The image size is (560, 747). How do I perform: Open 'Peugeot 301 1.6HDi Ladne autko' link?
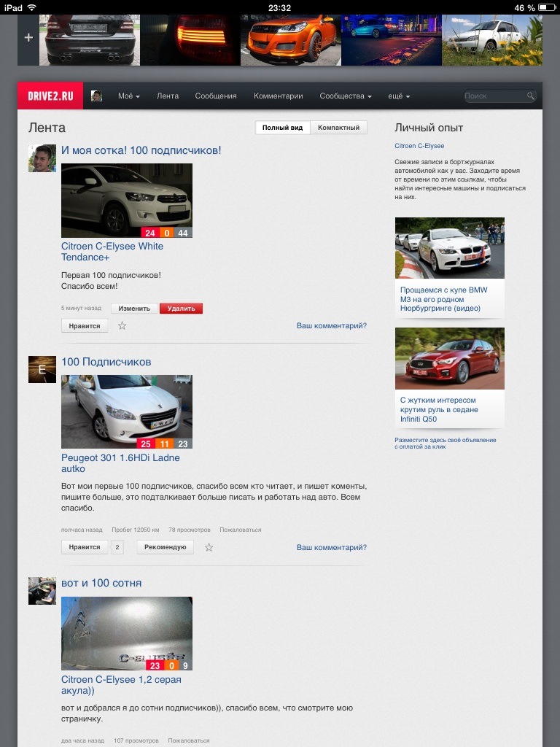pos(120,463)
